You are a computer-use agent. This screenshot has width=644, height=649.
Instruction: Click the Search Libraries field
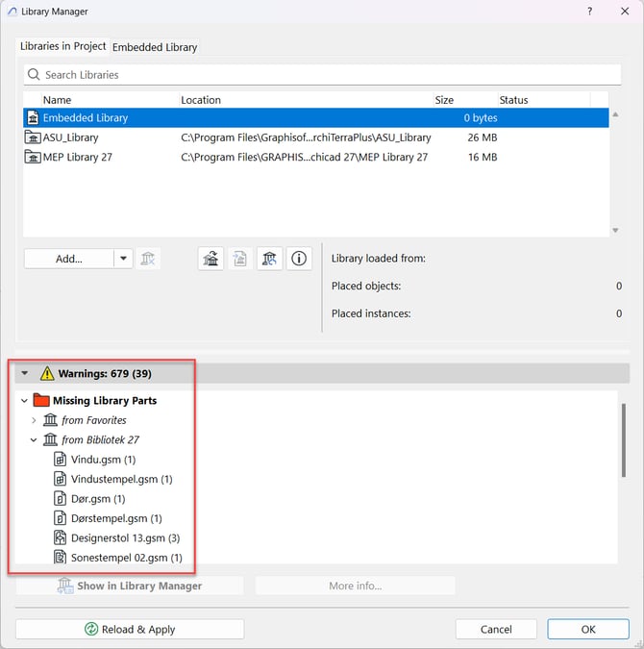[322, 74]
